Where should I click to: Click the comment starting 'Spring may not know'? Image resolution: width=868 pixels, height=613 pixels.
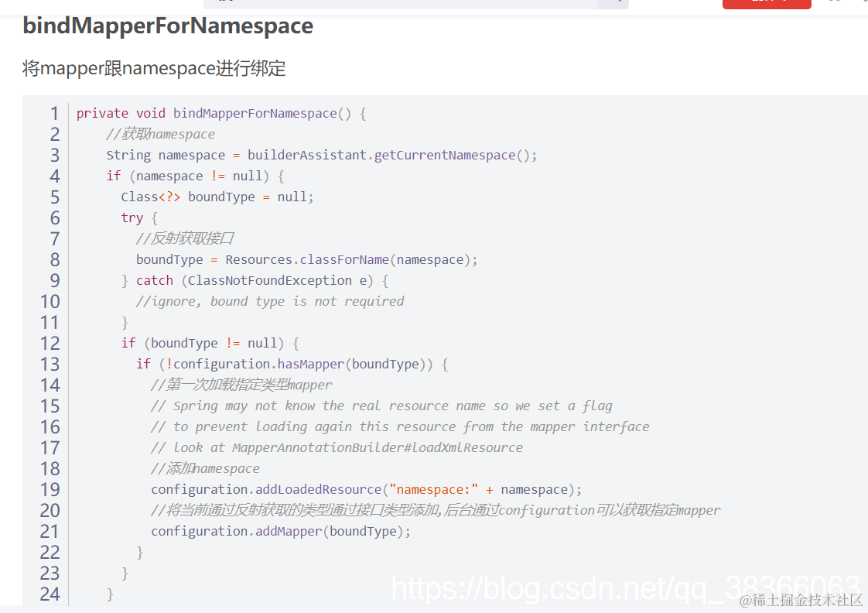click(x=381, y=406)
